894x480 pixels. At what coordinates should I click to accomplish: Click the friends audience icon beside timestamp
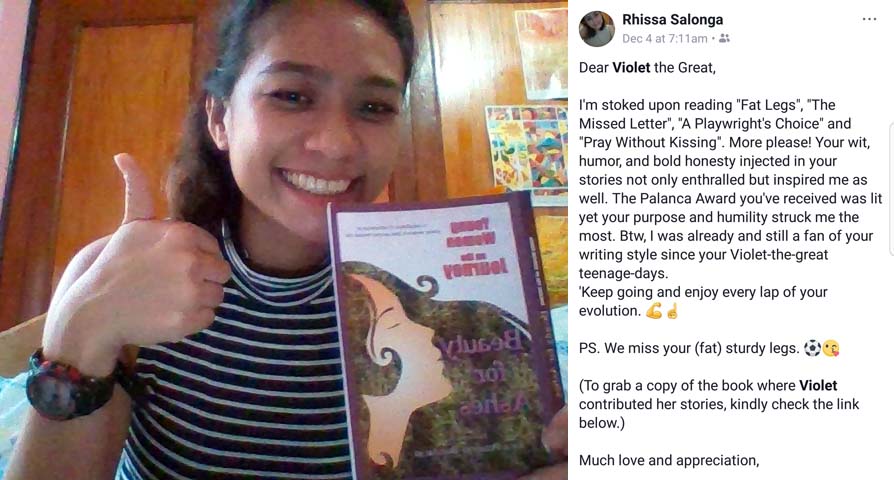[724, 38]
